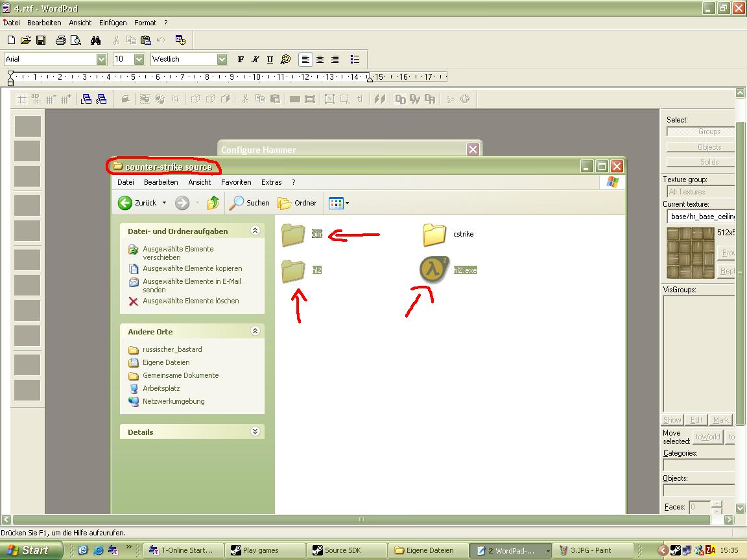Open WordPad Format menu
Image resolution: width=747 pixels, height=560 pixels.
click(145, 23)
